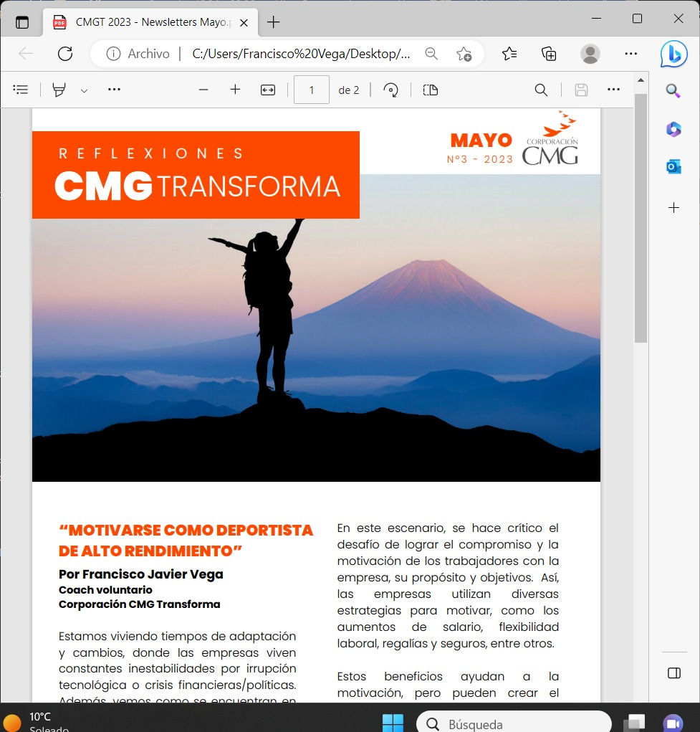700x732 pixels.
Task: Click "Por Francisco Javier Vega" author line
Action: (141, 574)
